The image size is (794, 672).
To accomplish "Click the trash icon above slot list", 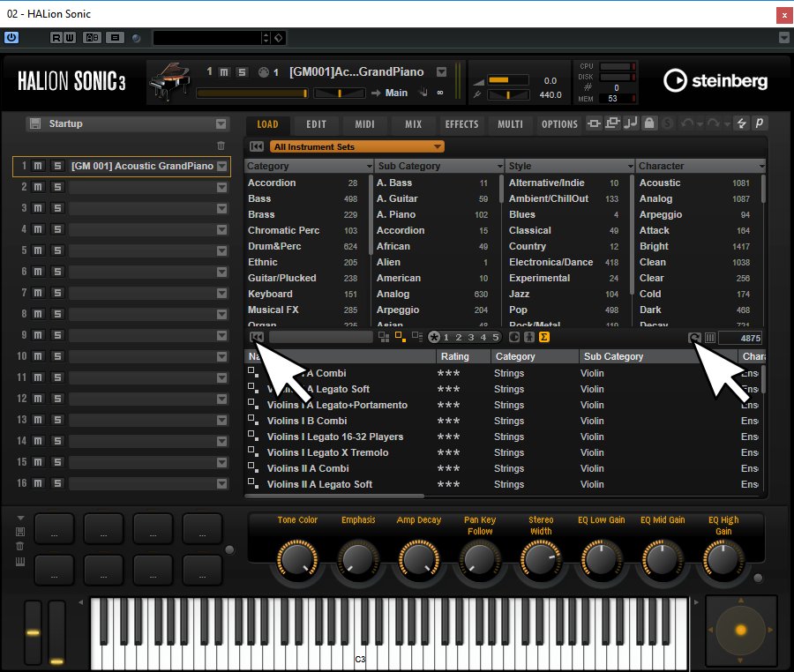I will tap(221, 146).
